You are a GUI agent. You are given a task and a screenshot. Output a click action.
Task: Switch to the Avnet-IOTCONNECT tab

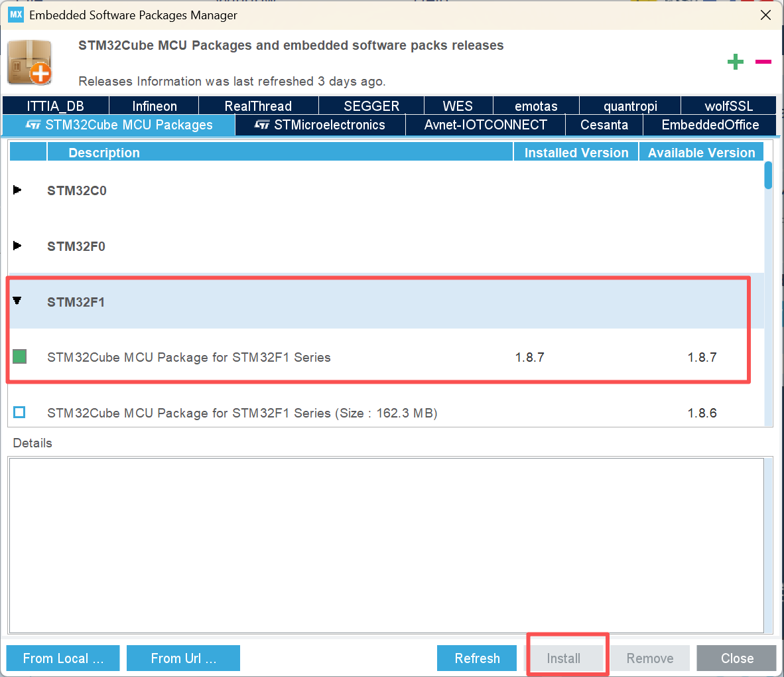click(486, 125)
